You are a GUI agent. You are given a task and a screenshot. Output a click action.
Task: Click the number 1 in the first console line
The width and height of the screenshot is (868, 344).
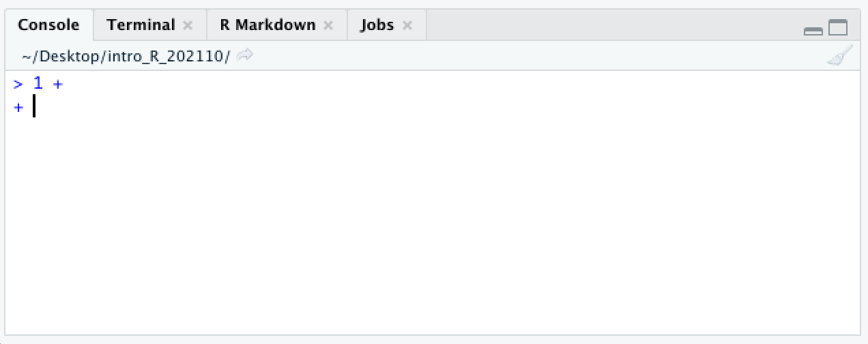(38, 84)
